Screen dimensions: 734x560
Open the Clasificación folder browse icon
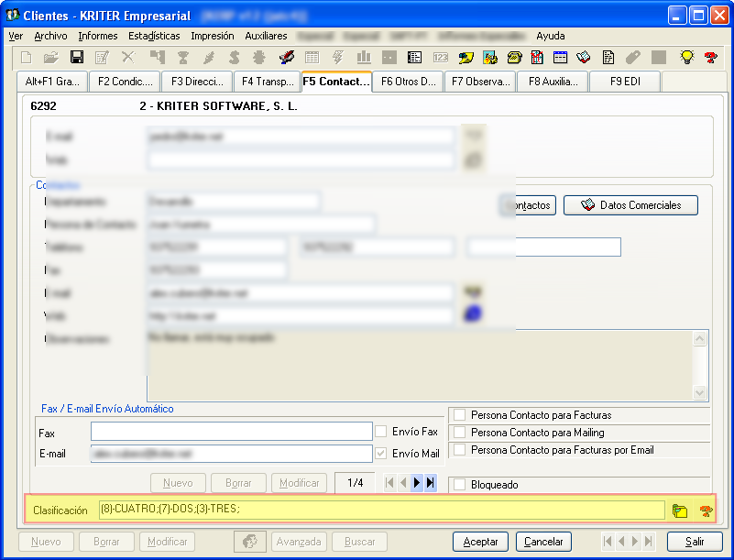[x=680, y=511]
